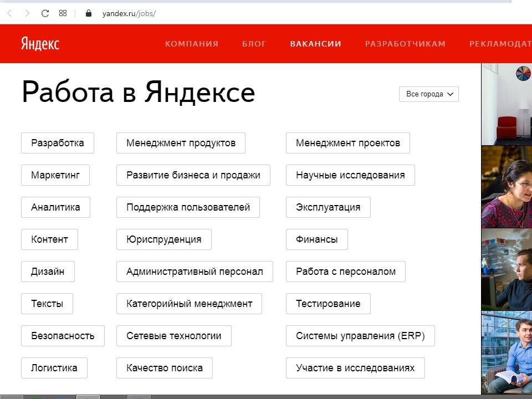This screenshot has height=399, width=532.
Task: Select the Маркетинг category
Action: 55,175
